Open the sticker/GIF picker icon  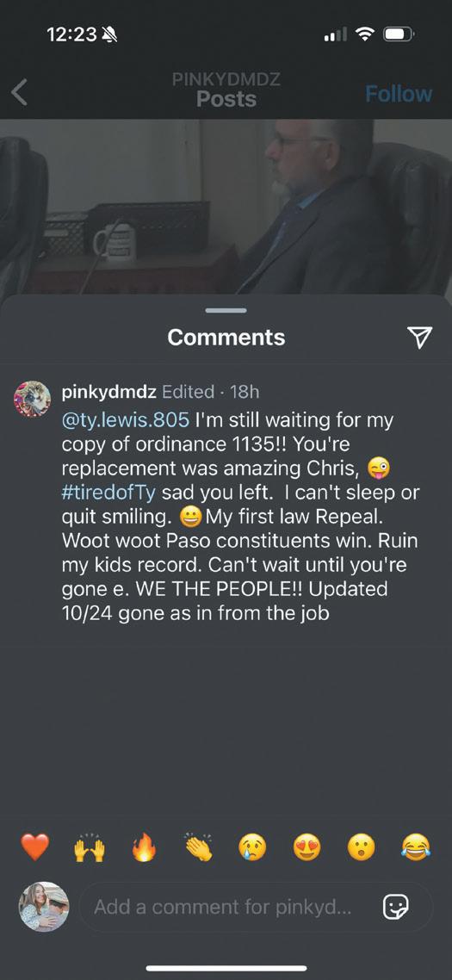click(396, 906)
